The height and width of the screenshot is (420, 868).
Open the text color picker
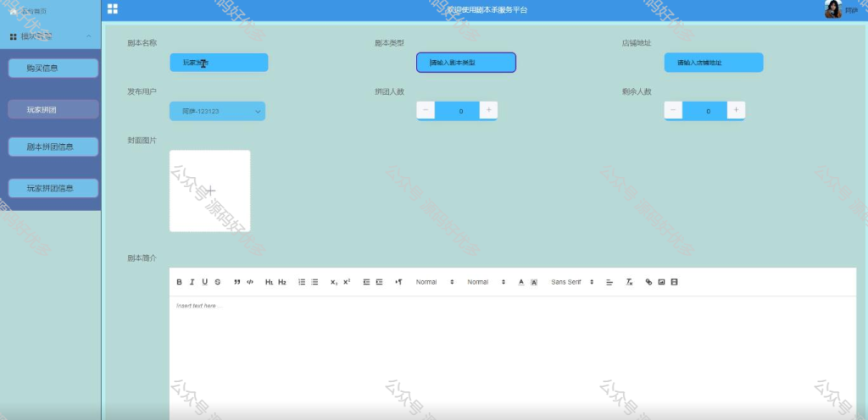[x=521, y=282]
